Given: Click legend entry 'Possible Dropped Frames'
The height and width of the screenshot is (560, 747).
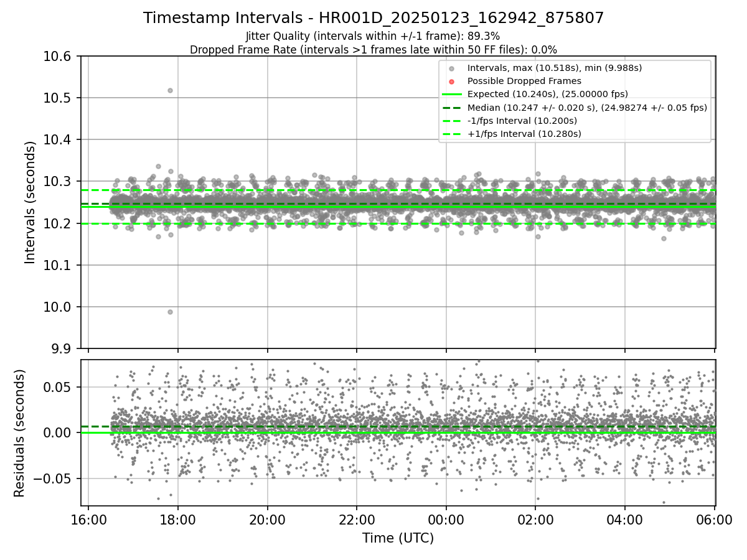Looking at the screenshot, I should pyautogui.click(x=524, y=81).
